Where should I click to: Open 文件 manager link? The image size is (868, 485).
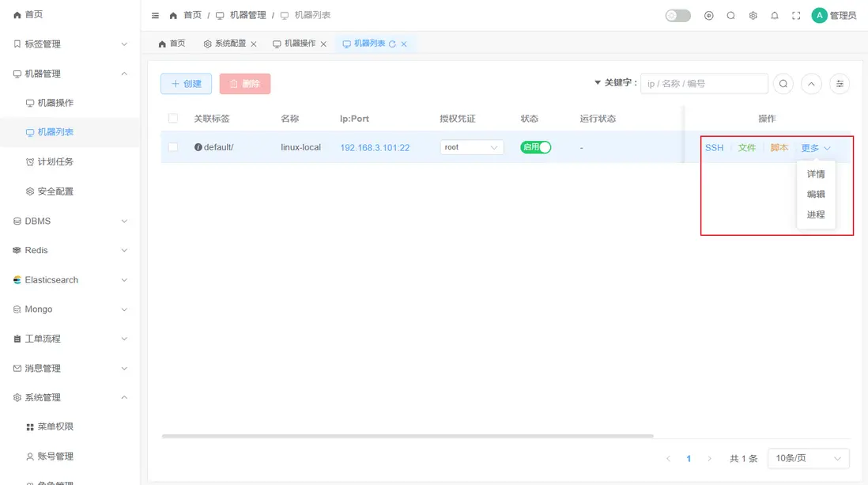click(x=747, y=147)
